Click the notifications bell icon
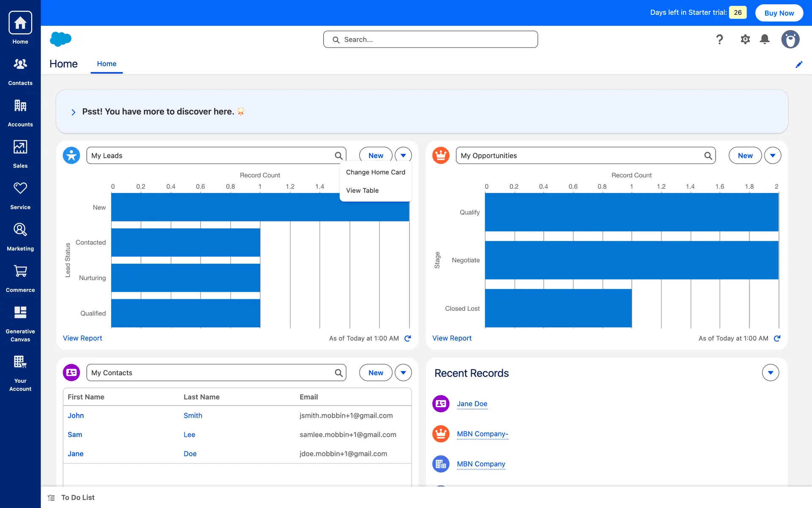The width and height of the screenshot is (812, 508). 765,39
